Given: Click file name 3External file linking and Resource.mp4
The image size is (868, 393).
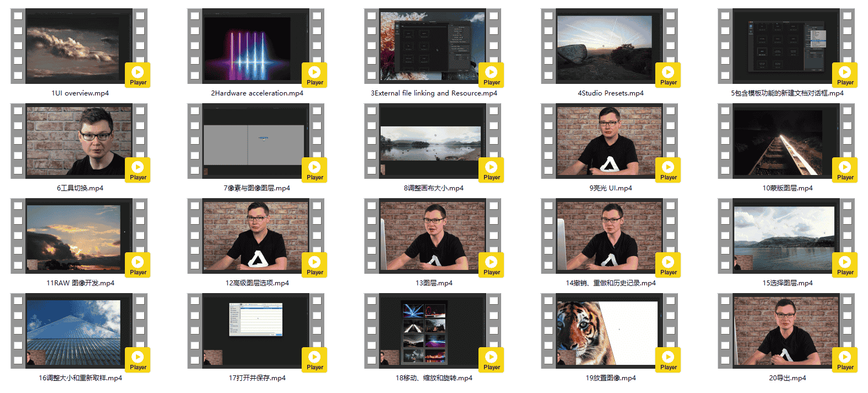Looking at the screenshot, I should click(x=434, y=93).
